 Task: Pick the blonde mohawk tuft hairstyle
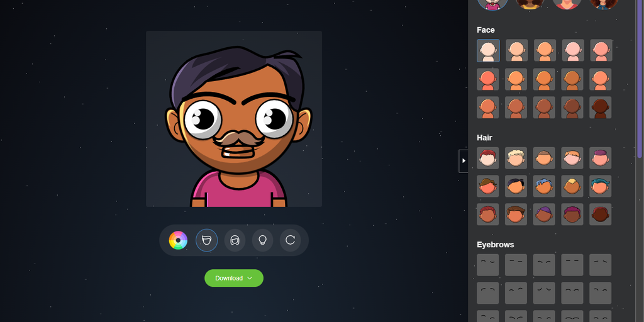(572, 186)
